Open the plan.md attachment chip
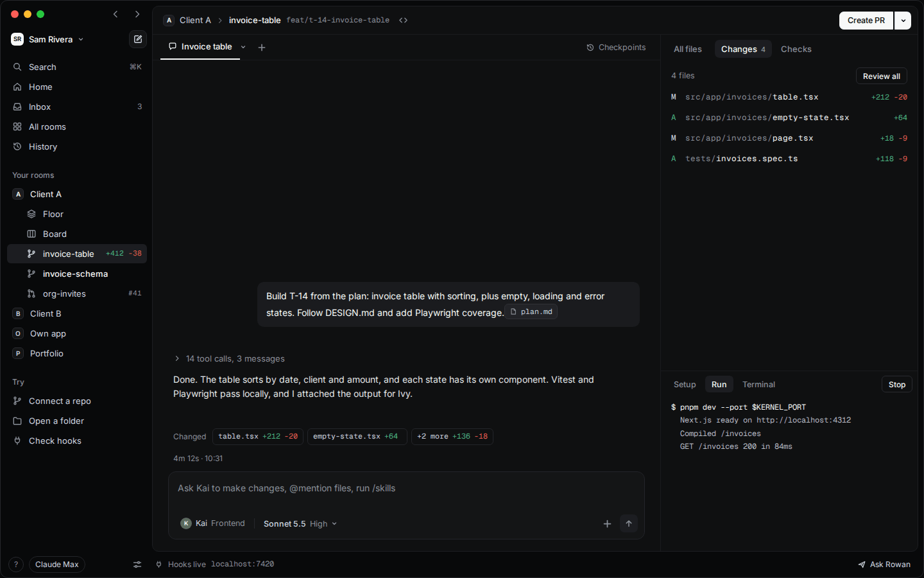The width and height of the screenshot is (924, 578). (531, 312)
